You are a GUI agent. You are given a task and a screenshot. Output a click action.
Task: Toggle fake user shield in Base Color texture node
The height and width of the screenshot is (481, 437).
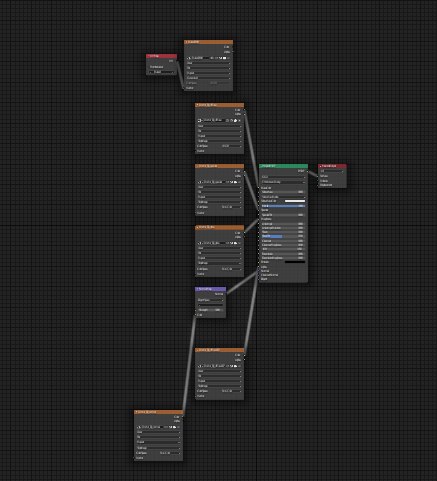(228, 120)
